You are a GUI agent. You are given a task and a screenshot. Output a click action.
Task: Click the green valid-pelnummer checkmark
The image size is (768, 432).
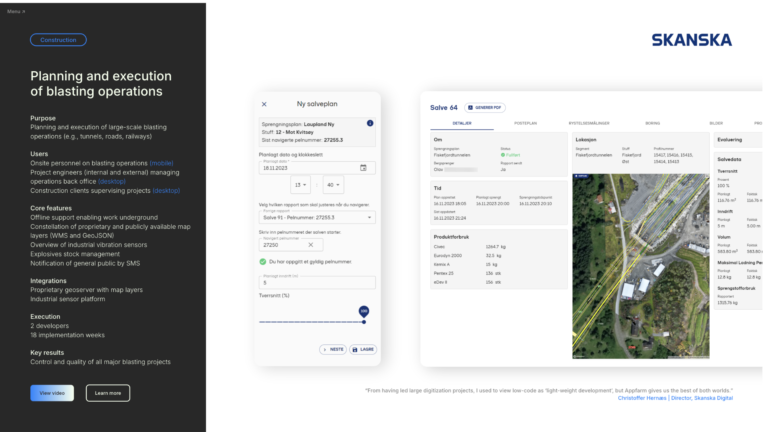click(x=262, y=261)
